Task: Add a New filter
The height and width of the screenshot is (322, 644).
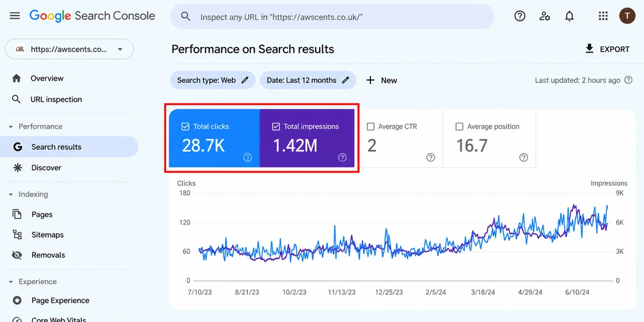Action: click(x=381, y=80)
